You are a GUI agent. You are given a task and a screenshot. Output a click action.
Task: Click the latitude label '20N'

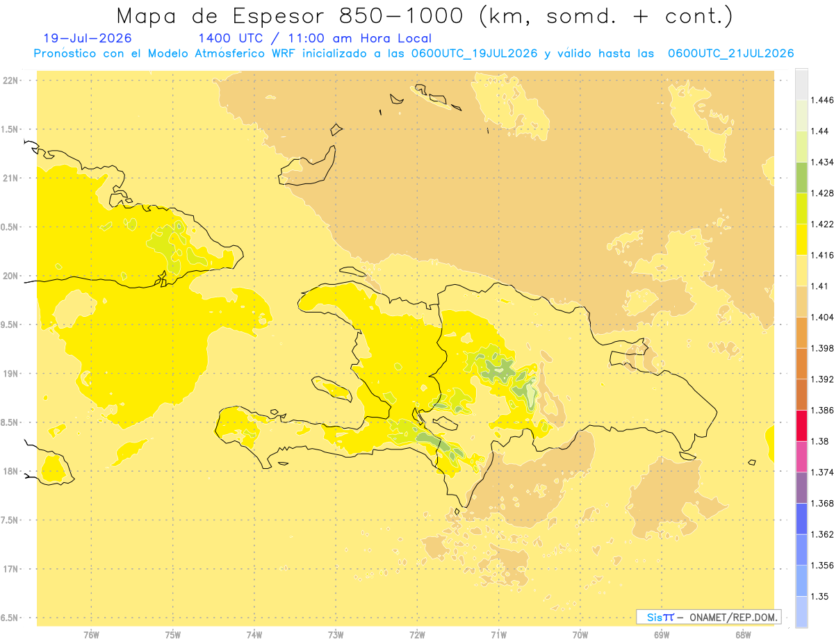tap(10, 276)
